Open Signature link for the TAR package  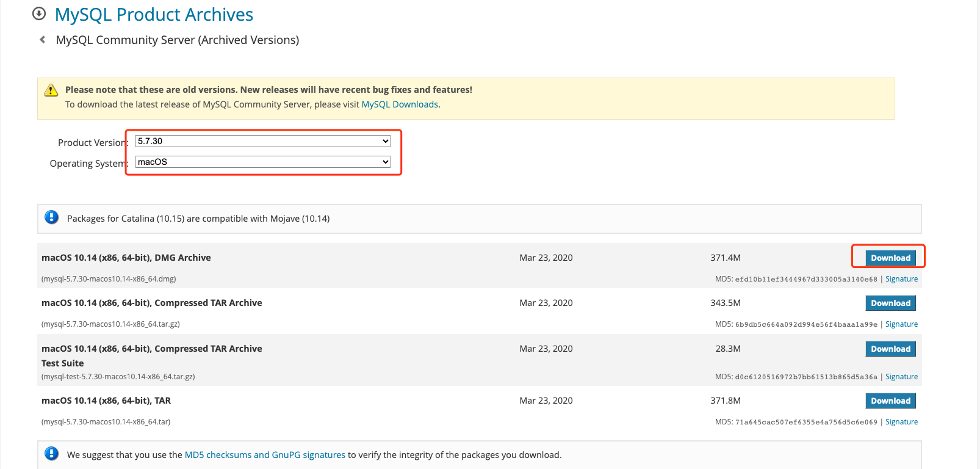[901, 422]
